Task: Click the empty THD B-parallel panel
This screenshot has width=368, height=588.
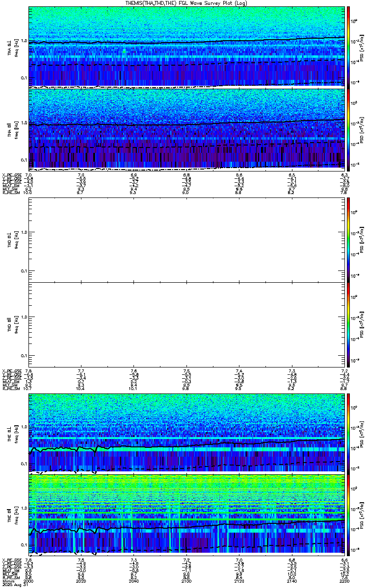Action: click(186, 324)
